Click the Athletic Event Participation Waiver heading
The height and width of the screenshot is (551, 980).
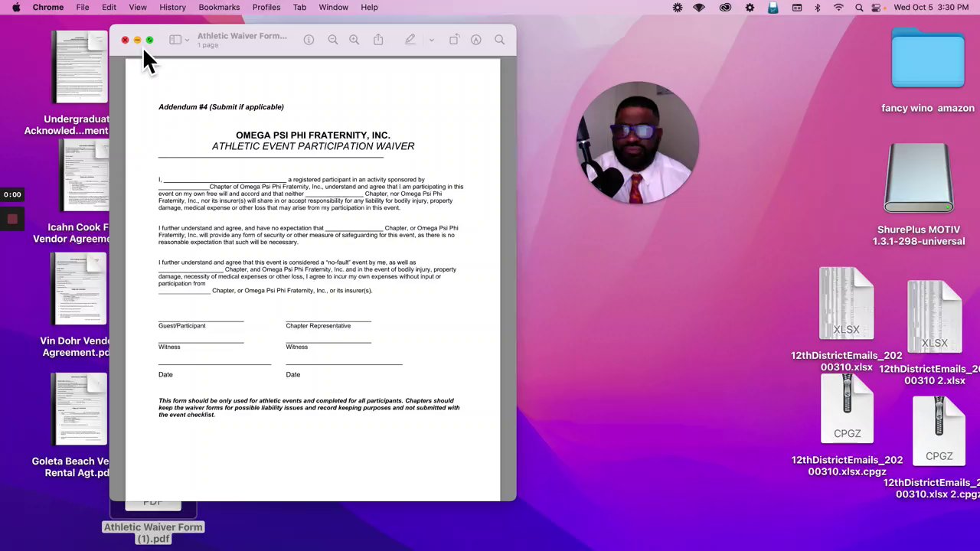coord(313,146)
